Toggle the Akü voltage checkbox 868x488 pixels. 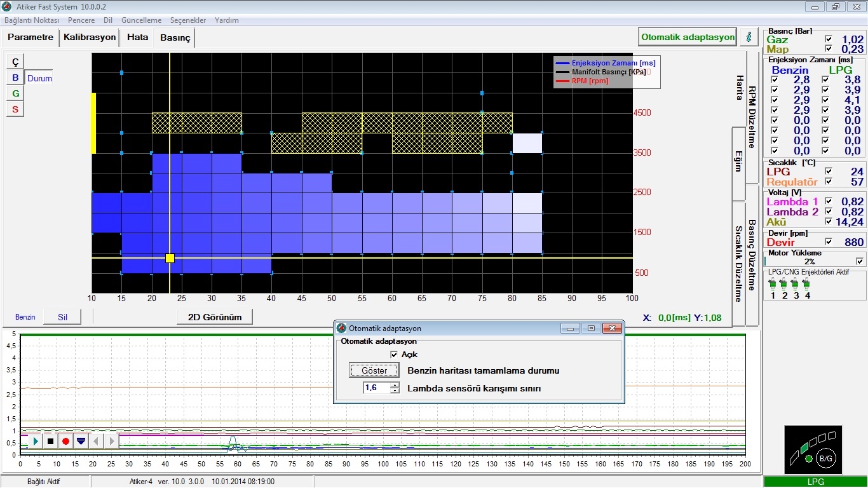click(x=829, y=222)
